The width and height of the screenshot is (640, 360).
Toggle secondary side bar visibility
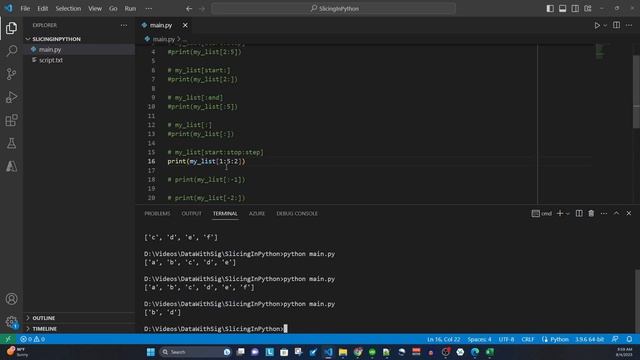click(x=575, y=9)
